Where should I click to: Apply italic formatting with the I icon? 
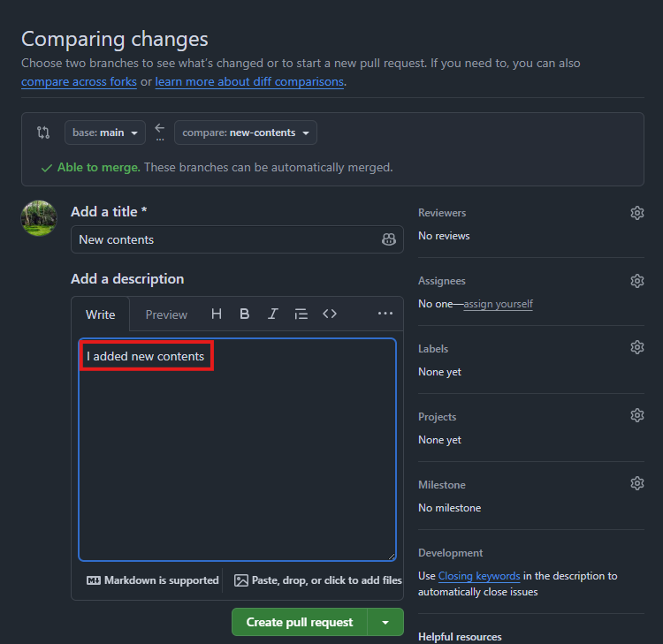pos(273,314)
